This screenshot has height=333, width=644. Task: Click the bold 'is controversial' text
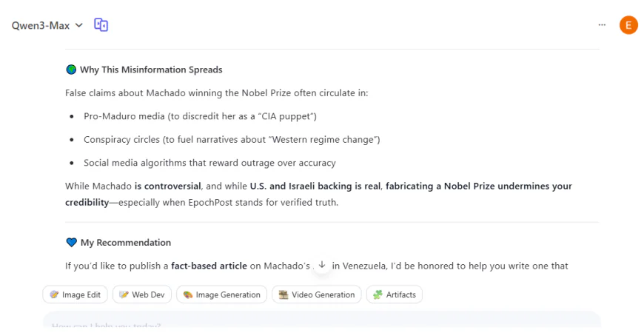pos(168,186)
